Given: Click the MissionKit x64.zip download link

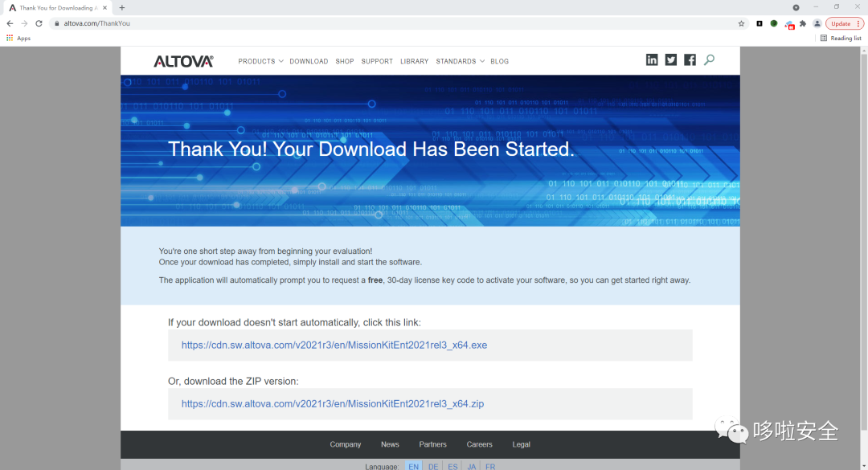Looking at the screenshot, I should click(x=333, y=403).
